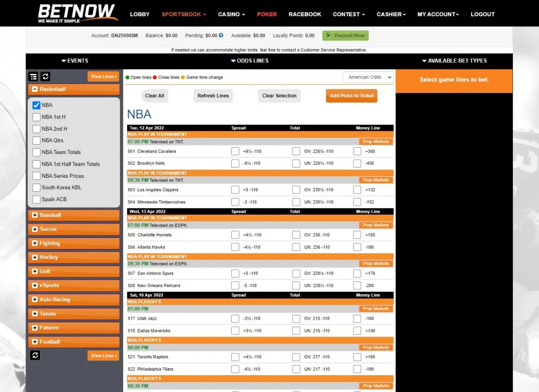Select Cleveland Cavaliers spread +9½ checkbox
The height and width of the screenshot is (392, 539).
(x=235, y=151)
